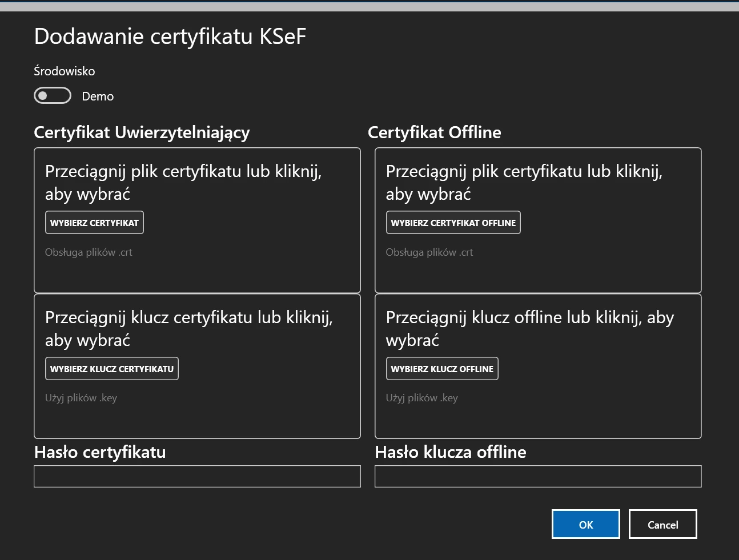
Task: Choose WYBIERZ KLUCZ CERTYFIKATU button
Action: (112, 369)
